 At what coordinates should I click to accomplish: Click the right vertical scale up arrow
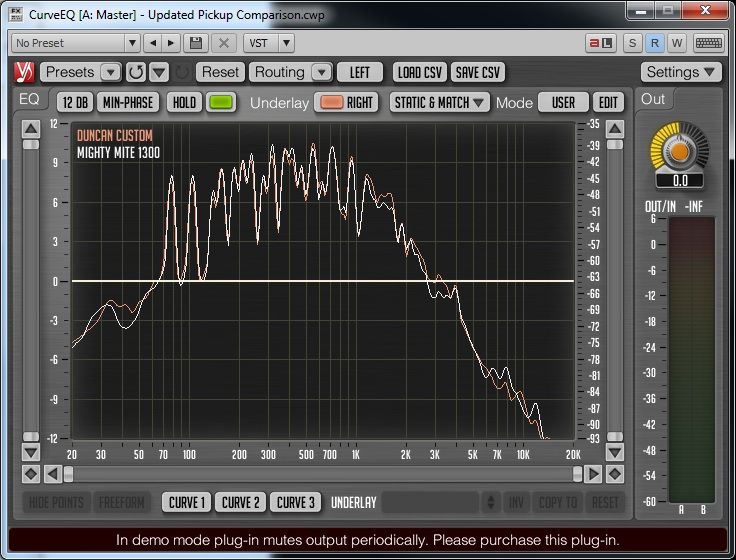[x=615, y=129]
